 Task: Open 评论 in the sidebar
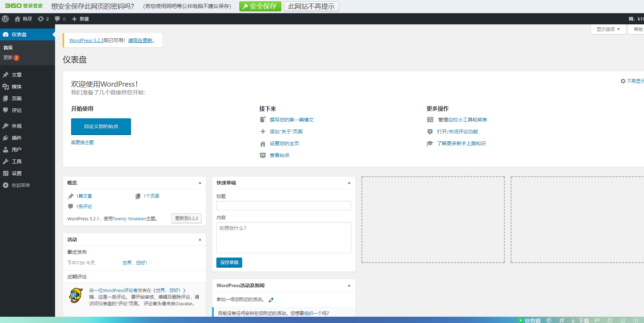click(x=28, y=110)
